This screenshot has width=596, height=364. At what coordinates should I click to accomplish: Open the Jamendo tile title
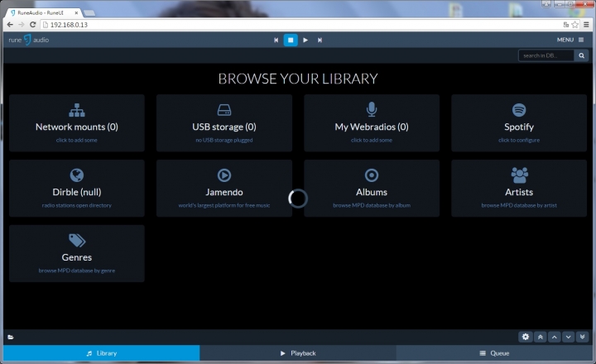click(224, 192)
